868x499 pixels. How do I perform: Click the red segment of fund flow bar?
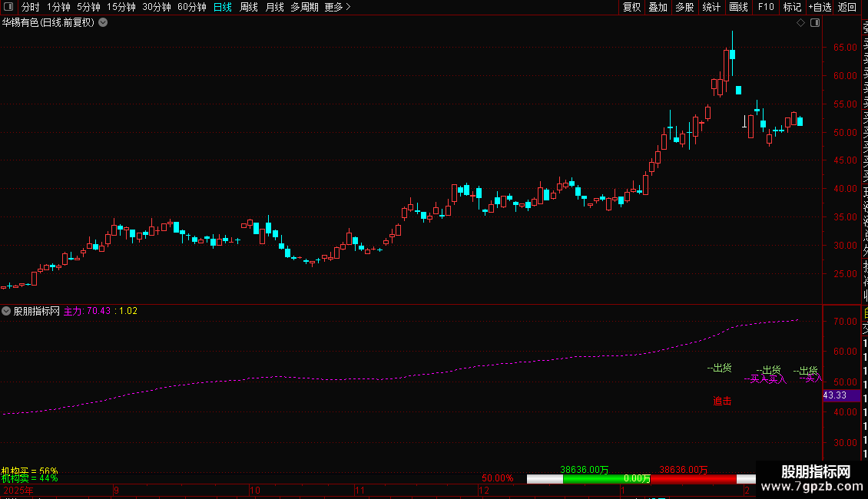coord(694,479)
